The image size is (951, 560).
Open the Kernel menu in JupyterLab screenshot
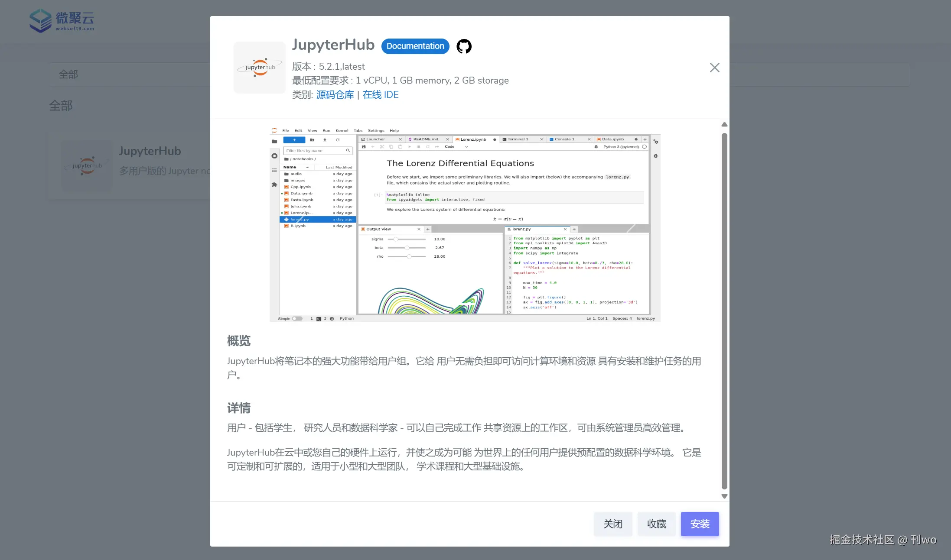[x=342, y=130]
